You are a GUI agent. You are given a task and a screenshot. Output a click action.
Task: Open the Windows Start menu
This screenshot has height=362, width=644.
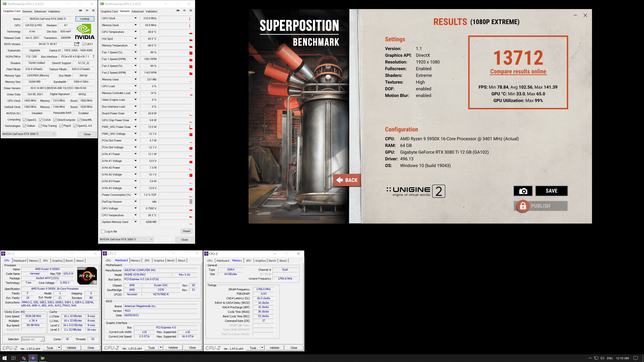4,358
